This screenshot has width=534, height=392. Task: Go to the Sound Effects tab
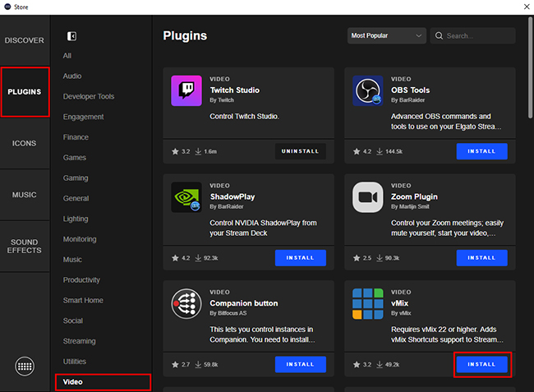[x=25, y=245]
